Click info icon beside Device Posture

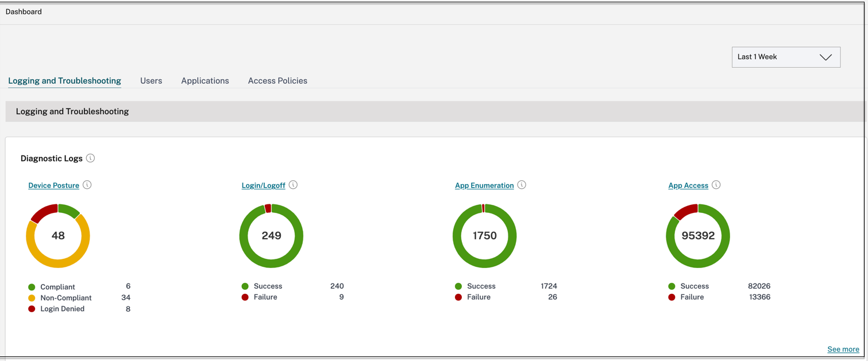point(87,185)
